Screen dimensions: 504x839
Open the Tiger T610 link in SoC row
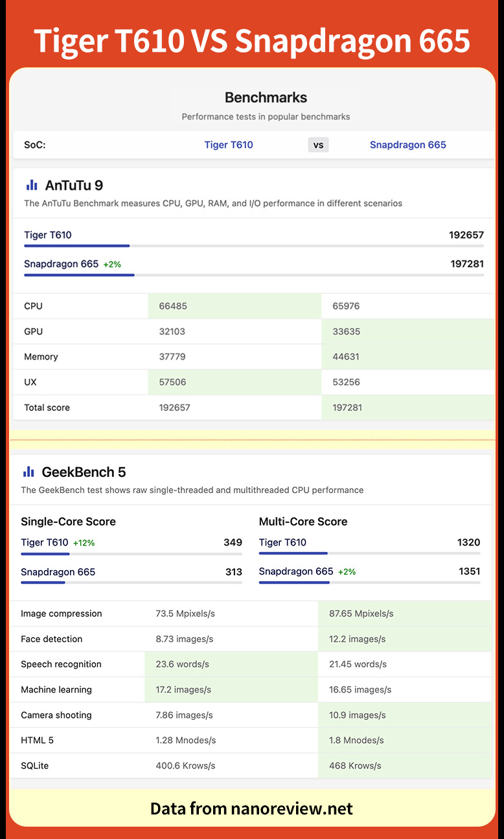coord(229,144)
